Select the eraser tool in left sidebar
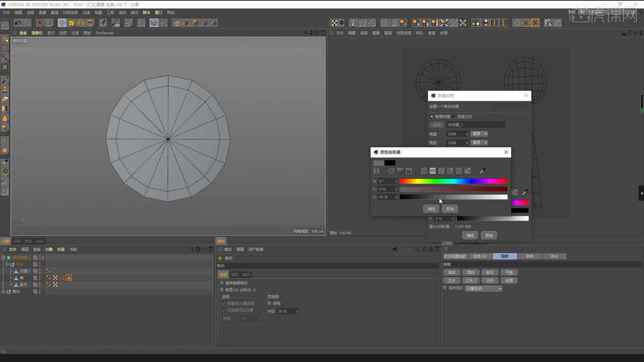The width and height of the screenshot is (644, 362). [5, 99]
